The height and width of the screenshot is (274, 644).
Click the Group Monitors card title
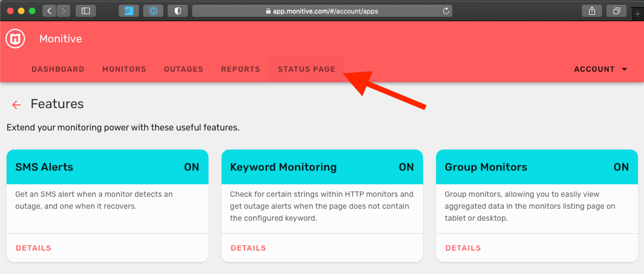486,167
